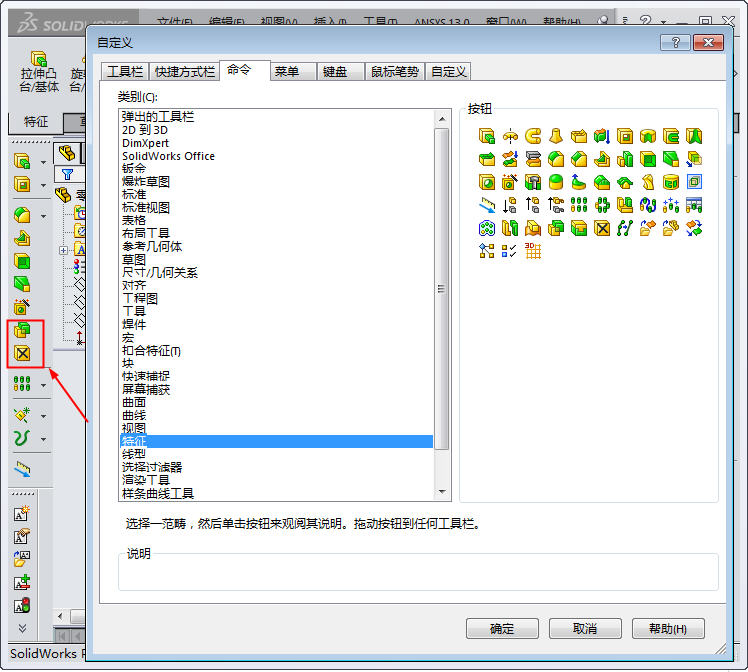The height and width of the screenshot is (672, 748).
Task: Click the Delete Body X icon in dialog
Action: click(x=602, y=228)
